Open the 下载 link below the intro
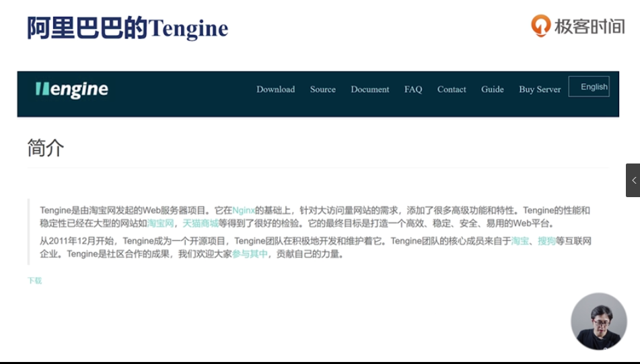The height and width of the screenshot is (364, 640). pos(35,281)
